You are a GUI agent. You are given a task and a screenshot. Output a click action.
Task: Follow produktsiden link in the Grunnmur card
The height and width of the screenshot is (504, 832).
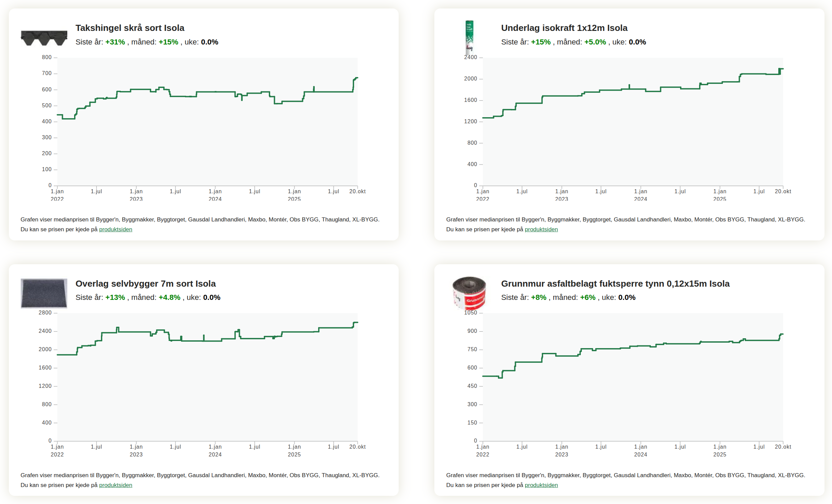pyautogui.click(x=541, y=485)
